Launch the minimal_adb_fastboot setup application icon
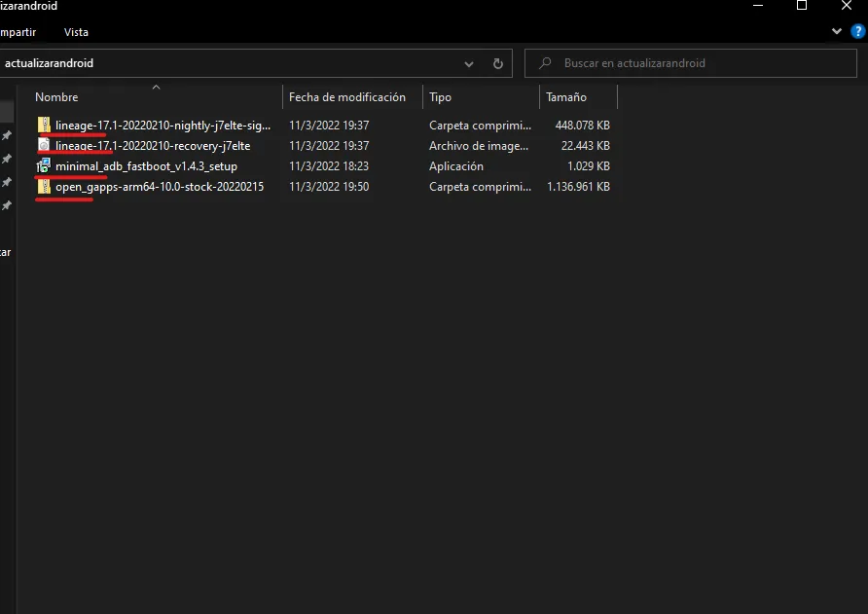868x614 pixels. pos(43,165)
